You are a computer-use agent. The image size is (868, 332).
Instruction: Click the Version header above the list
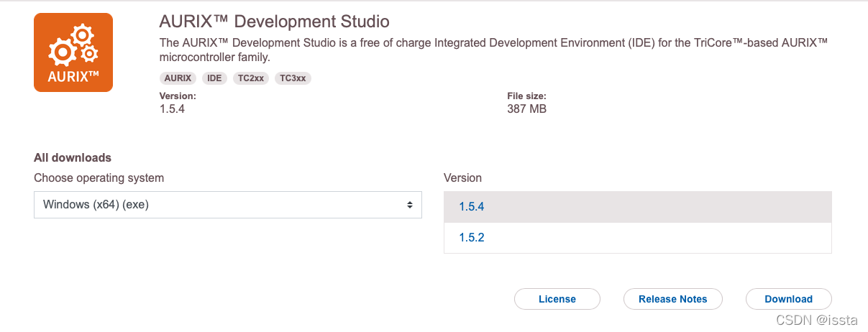click(x=463, y=177)
